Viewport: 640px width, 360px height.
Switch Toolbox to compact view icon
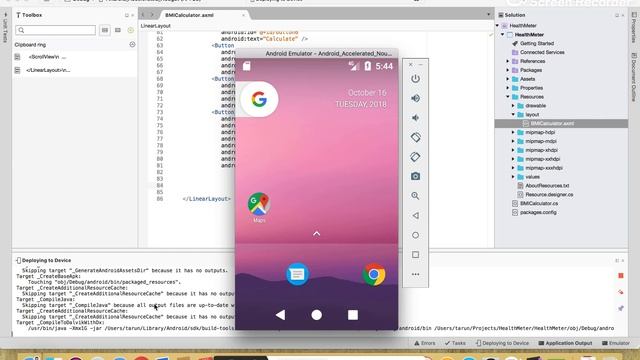point(118,30)
